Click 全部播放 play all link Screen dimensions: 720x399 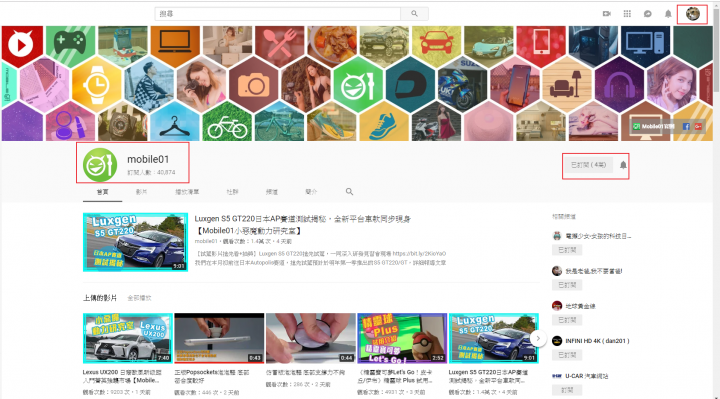139,298
